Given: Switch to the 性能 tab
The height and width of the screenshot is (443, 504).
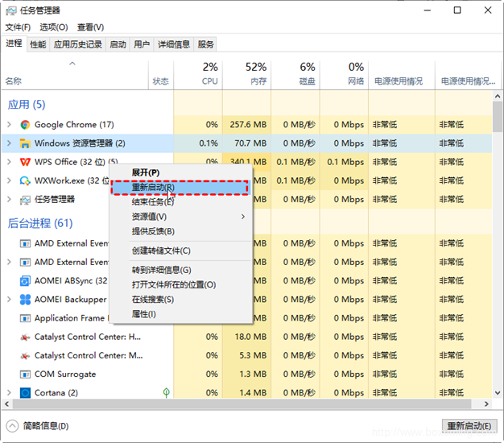Looking at the screenshot, I should [38, 44].
